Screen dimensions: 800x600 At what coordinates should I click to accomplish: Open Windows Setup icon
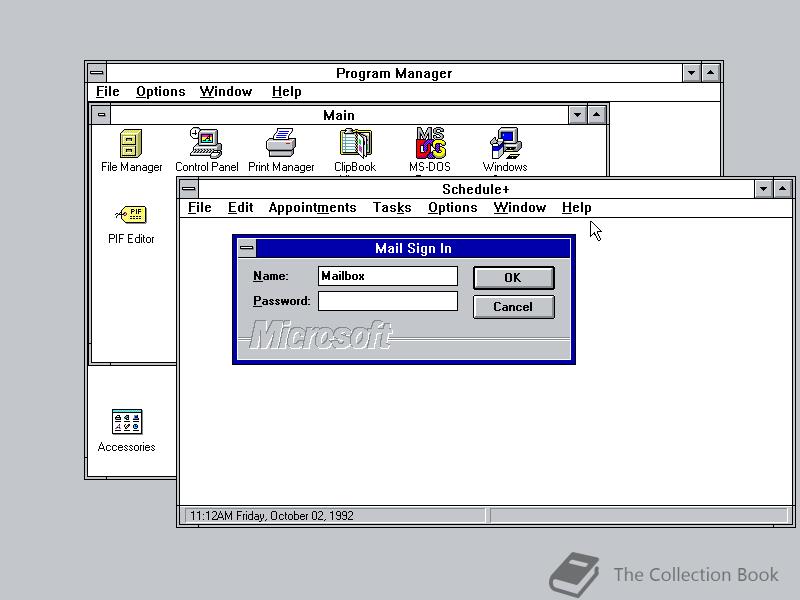pyautogui.click(x=504, y=143)
